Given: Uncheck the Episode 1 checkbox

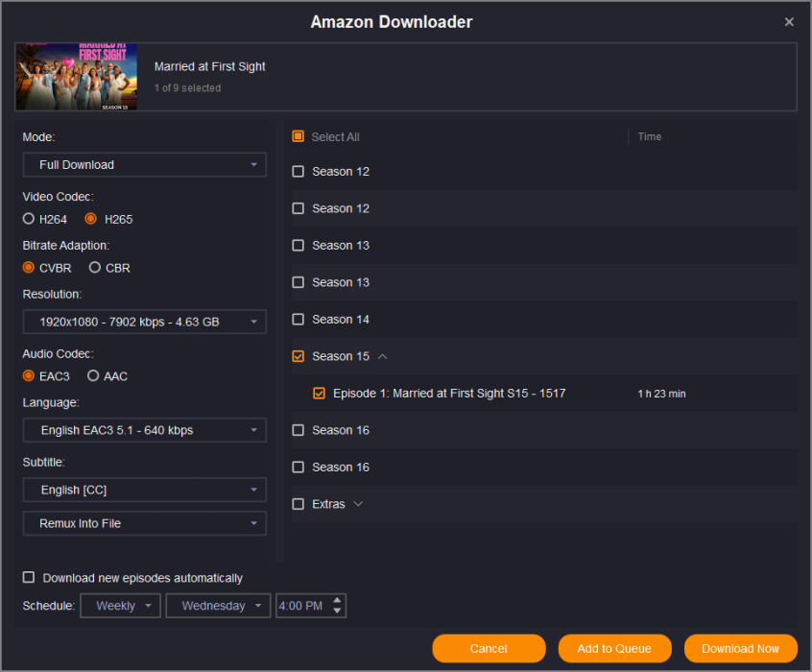Looking at the screenshot, I should (319, 394).
